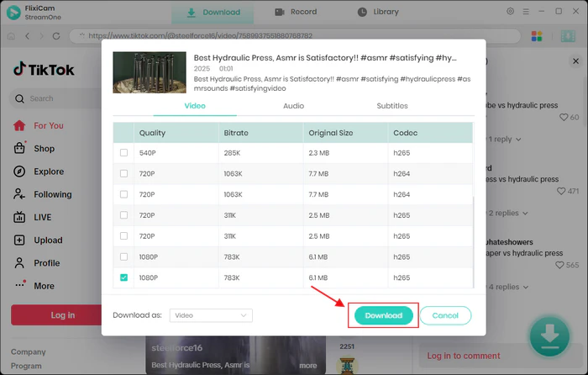Like the comment with 471 hearts
Image resolution: width=588 pixels, height=375 pixels.
[x=563, y=191]
